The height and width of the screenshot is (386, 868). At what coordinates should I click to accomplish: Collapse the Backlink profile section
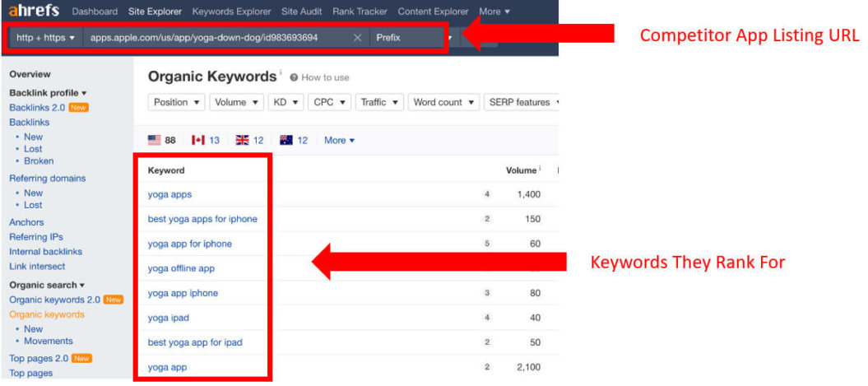point(49,93)
